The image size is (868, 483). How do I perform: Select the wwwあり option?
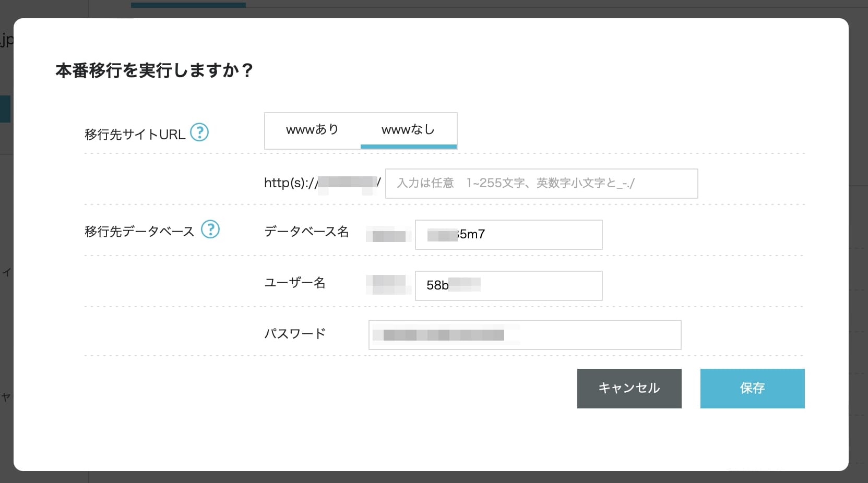point(312,130)
